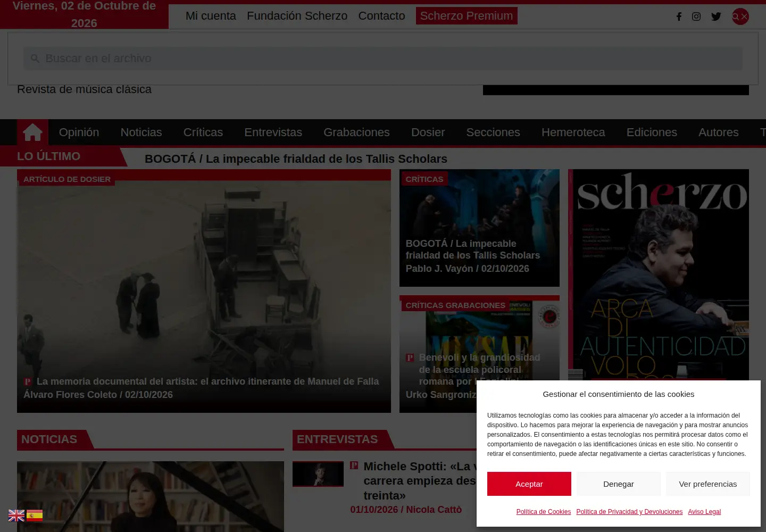Open the ticker headline about Tallis Scholars
The width and height of the screenshot is (766, 532).
296,159
